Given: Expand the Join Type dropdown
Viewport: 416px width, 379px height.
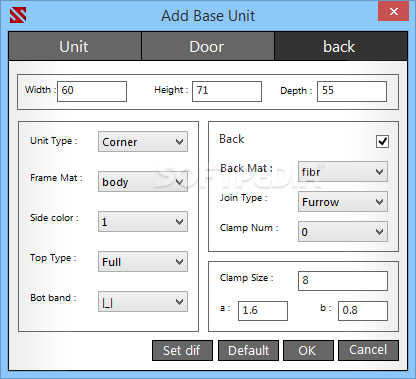Looking at the screenshot, I should pyautogui.click(x=343, y=202).
